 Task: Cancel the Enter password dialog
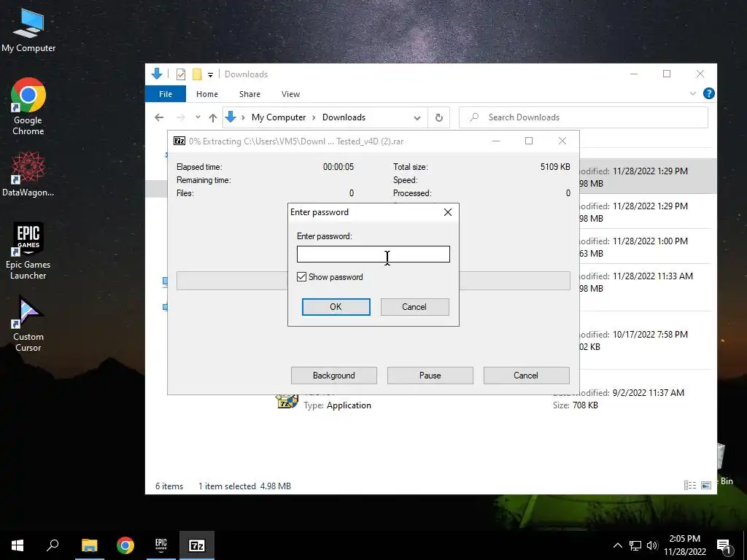point(414,307)
